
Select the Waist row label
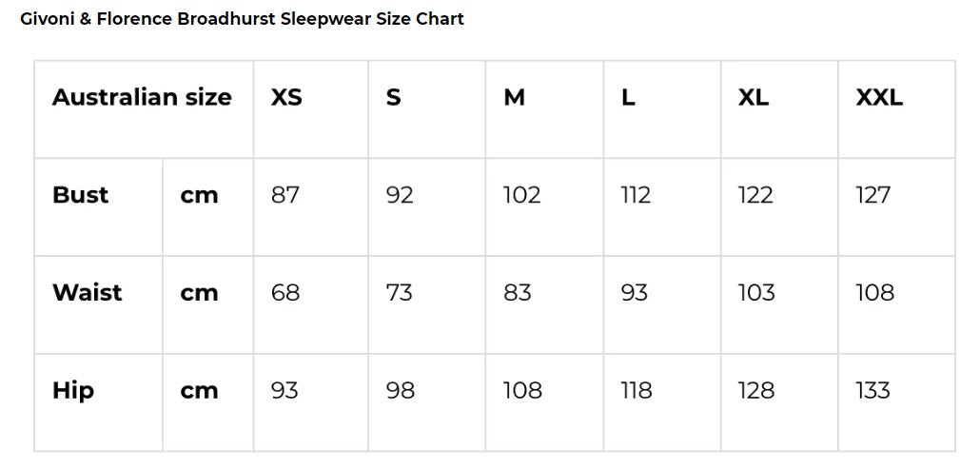87,292
